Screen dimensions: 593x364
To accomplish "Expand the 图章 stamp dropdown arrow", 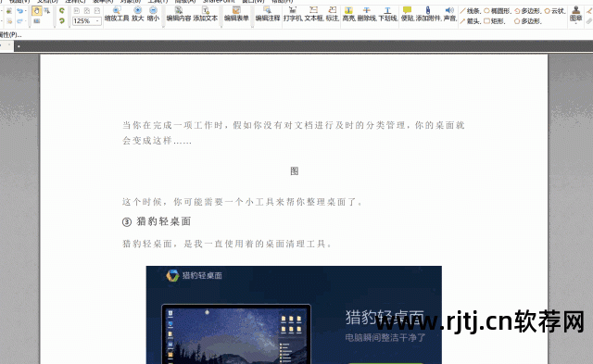I will [x=576, y=23].
